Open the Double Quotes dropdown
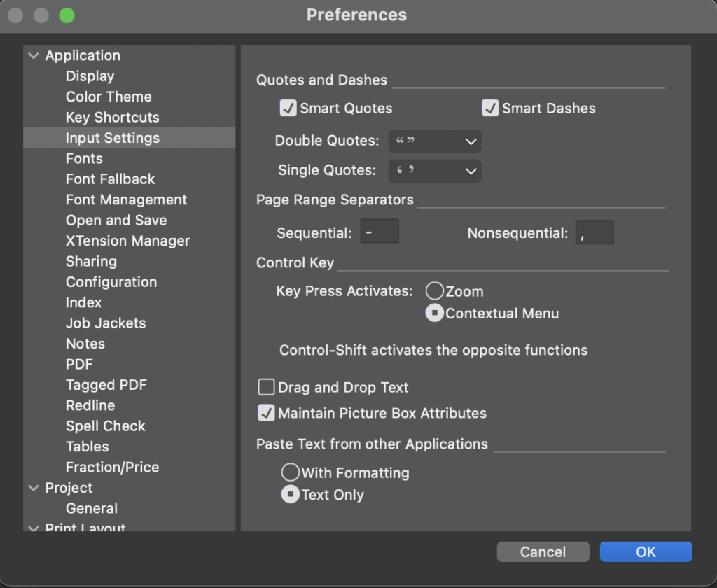 [x=435, y=141]
